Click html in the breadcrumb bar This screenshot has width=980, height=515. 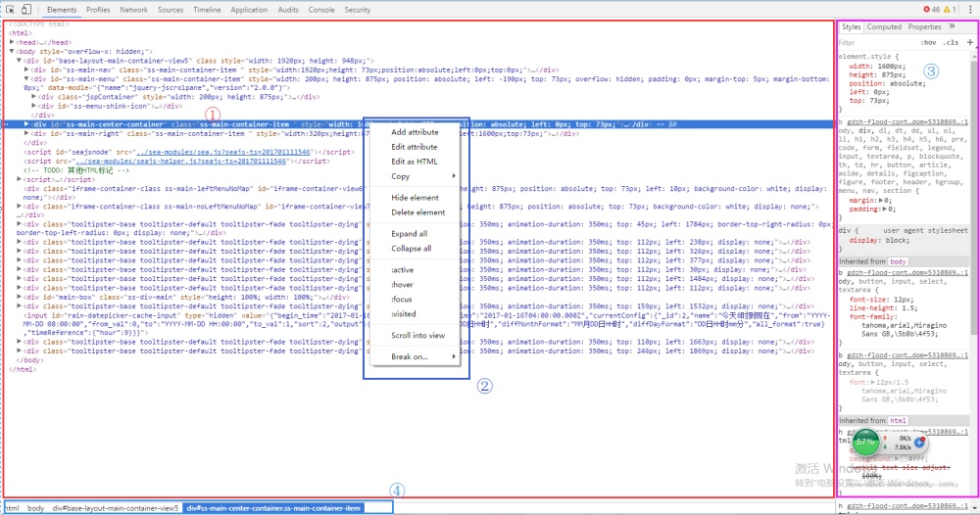pyautogui.click(x=13, y=508)
